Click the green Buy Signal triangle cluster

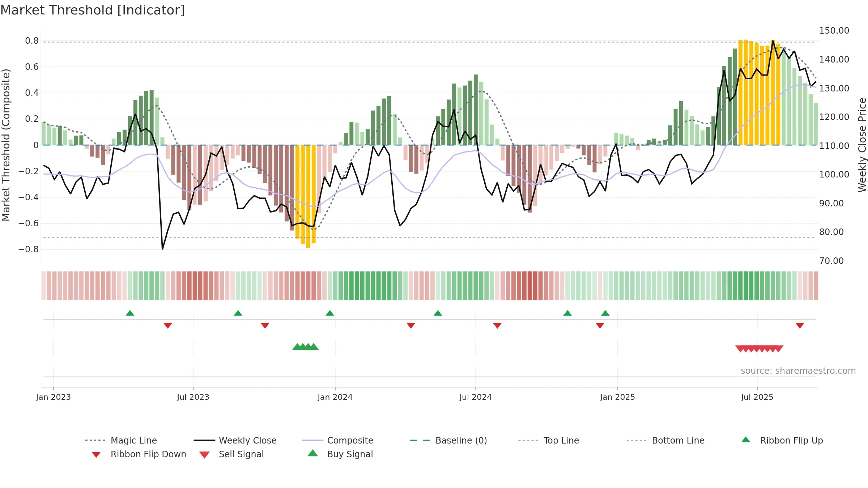tap(306, 347)
